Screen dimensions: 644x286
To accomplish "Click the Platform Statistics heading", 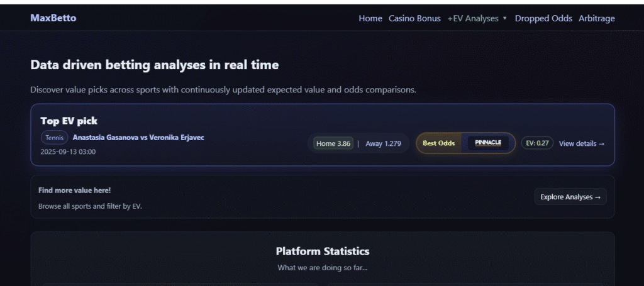I will pyautogui.click(x=323, y=251).
